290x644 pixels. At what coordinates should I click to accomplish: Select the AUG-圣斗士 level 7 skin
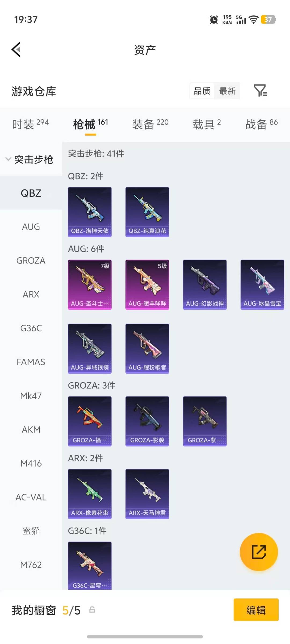pyautogui.click(x=90, y=285)
